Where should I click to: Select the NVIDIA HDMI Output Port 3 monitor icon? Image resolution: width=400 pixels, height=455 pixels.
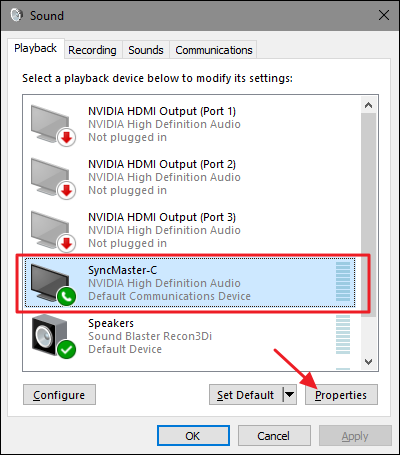[x=53, y=231]
